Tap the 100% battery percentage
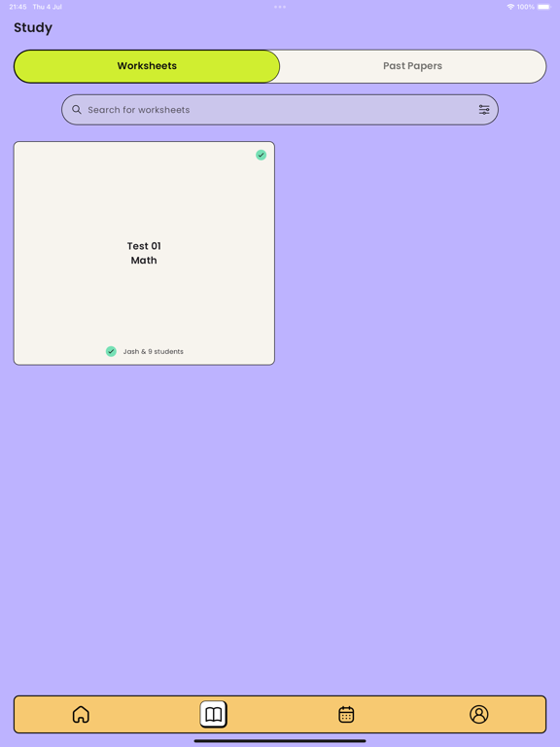The image size is (560, 747). point(526,7)
